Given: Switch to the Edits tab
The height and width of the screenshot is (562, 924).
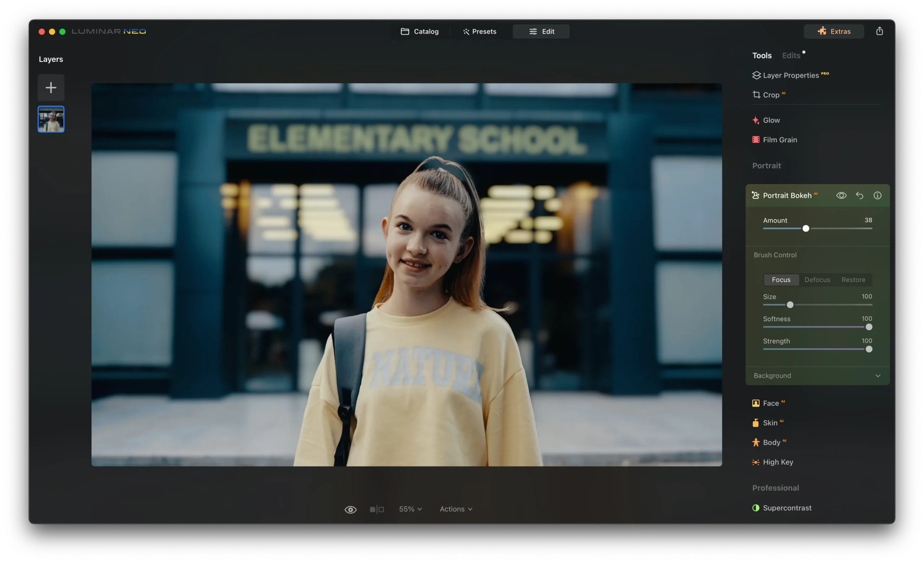Looking at the screenshot, I should (791, 56).
